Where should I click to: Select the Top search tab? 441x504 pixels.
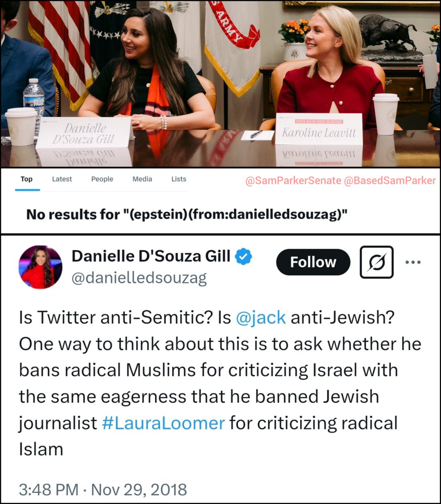pos(26,179)
